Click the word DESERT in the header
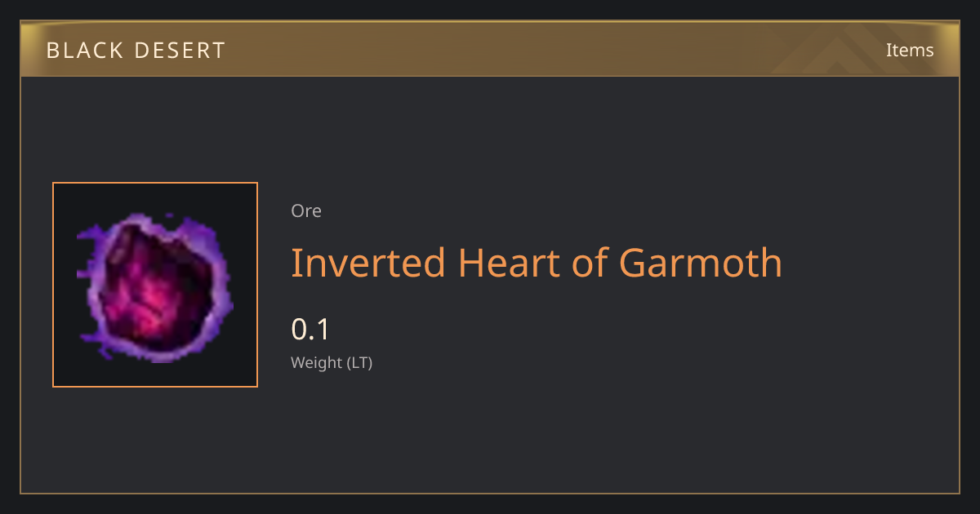 click(174, 51)
